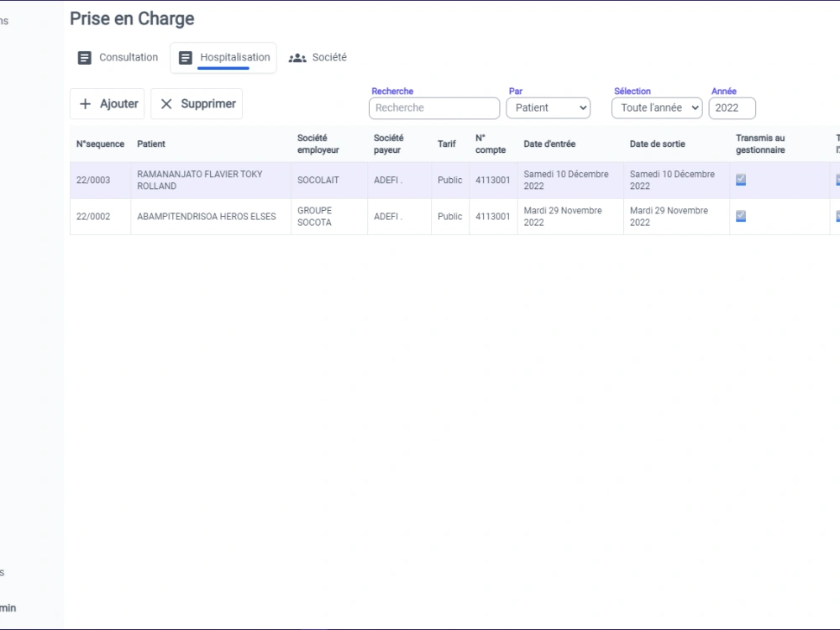This screenshot has width=840, height=630.
Task: Open the Société tab
Action: point(318,58)
